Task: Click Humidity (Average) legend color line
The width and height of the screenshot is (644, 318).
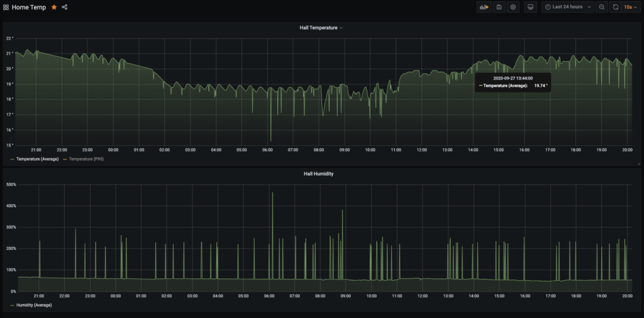Action: point(13,305)
